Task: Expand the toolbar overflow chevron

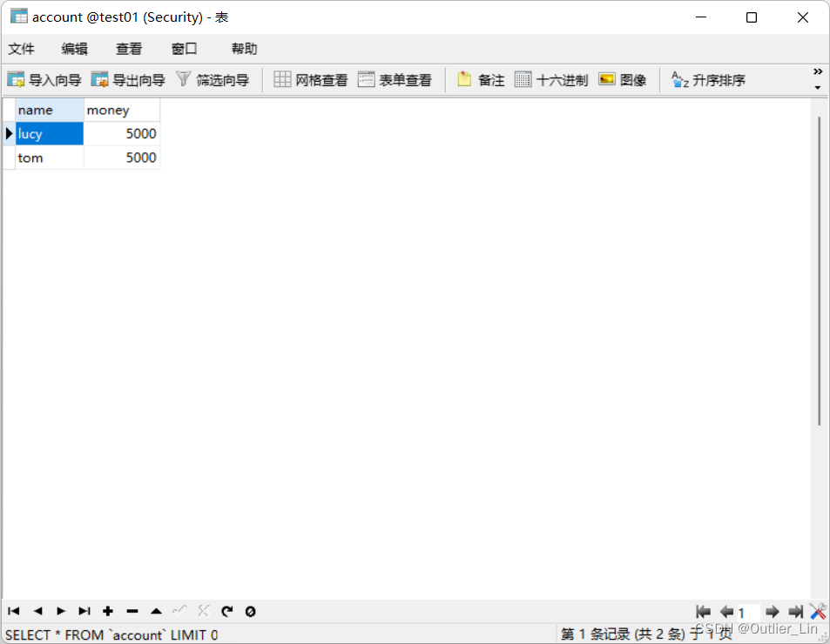Action: 818,71
